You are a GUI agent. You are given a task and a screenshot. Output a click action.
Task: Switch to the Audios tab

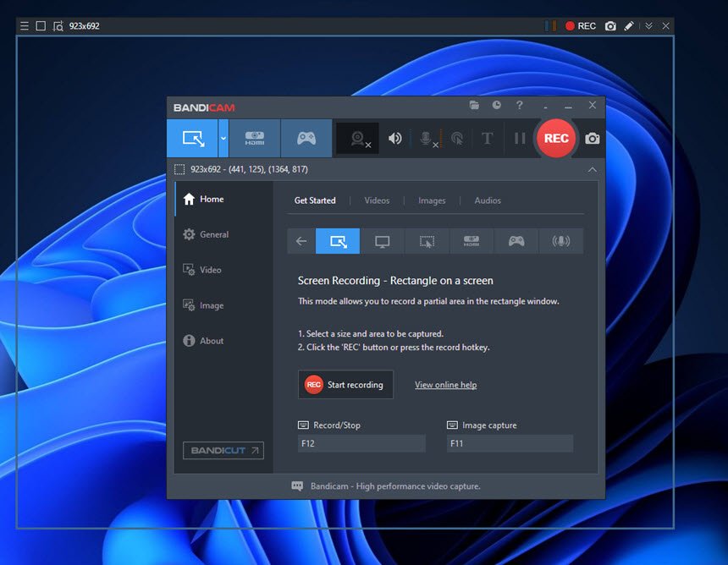[x=488, y=200]
